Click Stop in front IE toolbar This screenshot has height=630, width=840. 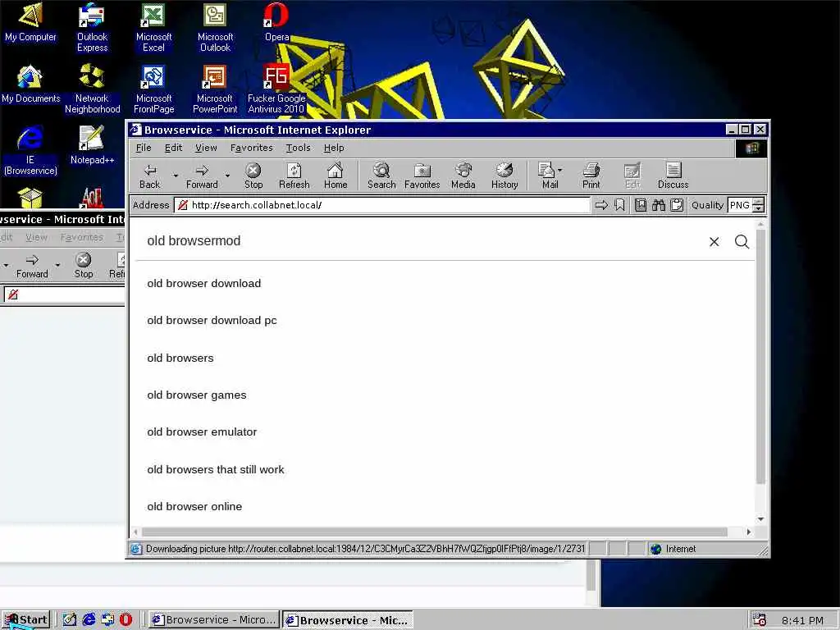pyautogui.click(x=253, y=176)
